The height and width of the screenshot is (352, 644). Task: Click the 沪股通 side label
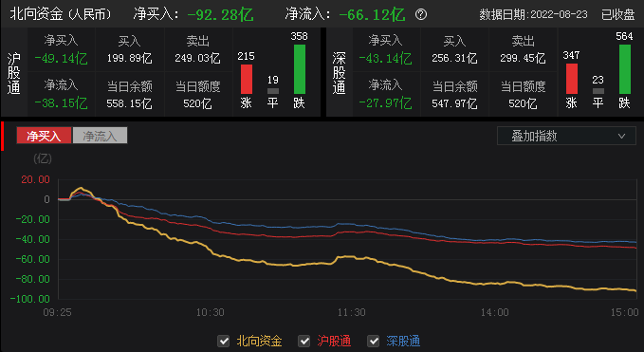click(14, 73)
